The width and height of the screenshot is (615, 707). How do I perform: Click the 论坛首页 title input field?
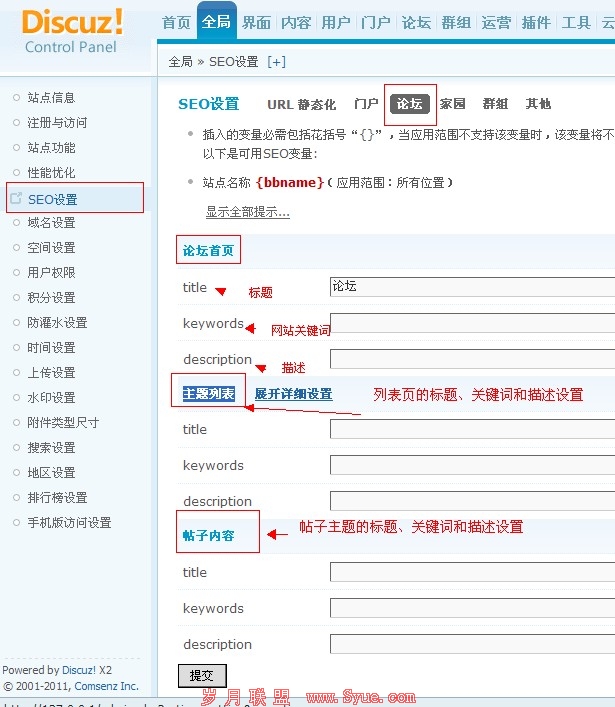point(472,287)
